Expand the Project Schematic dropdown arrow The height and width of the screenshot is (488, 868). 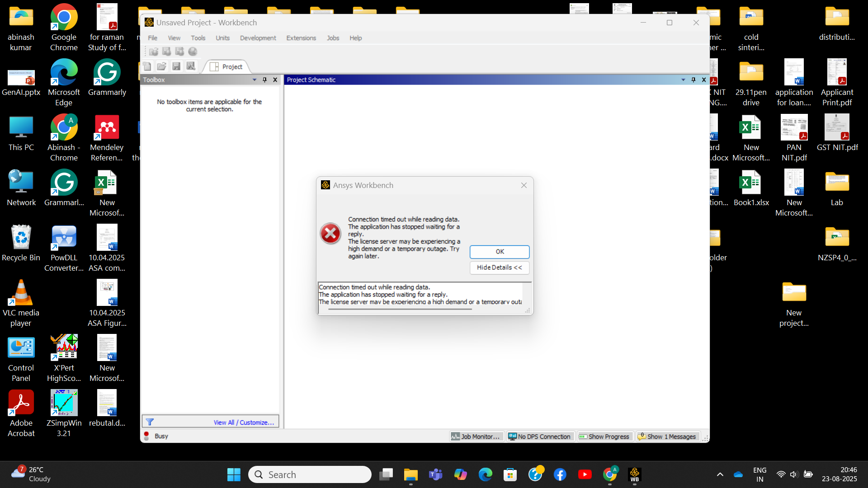(683, 80)
